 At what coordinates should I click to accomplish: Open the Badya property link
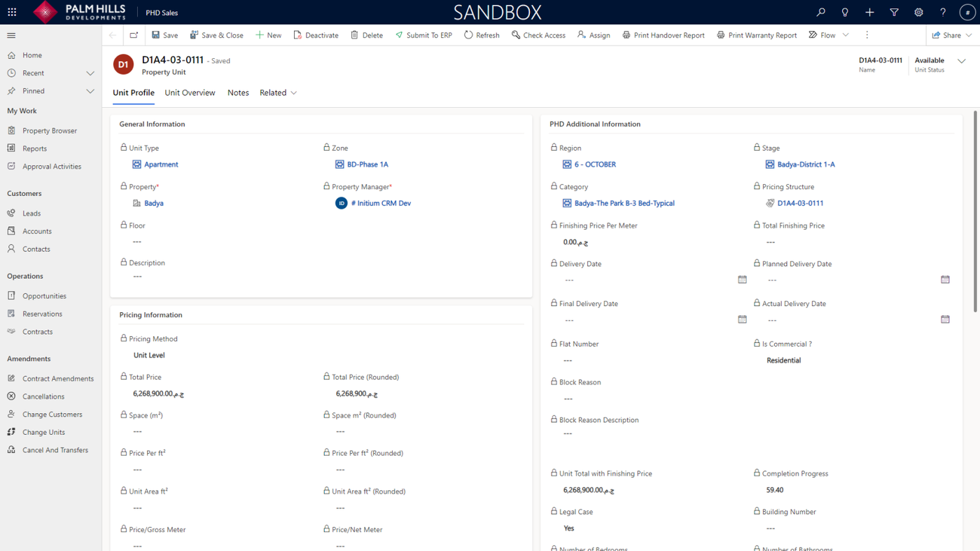tap(154, 203)
